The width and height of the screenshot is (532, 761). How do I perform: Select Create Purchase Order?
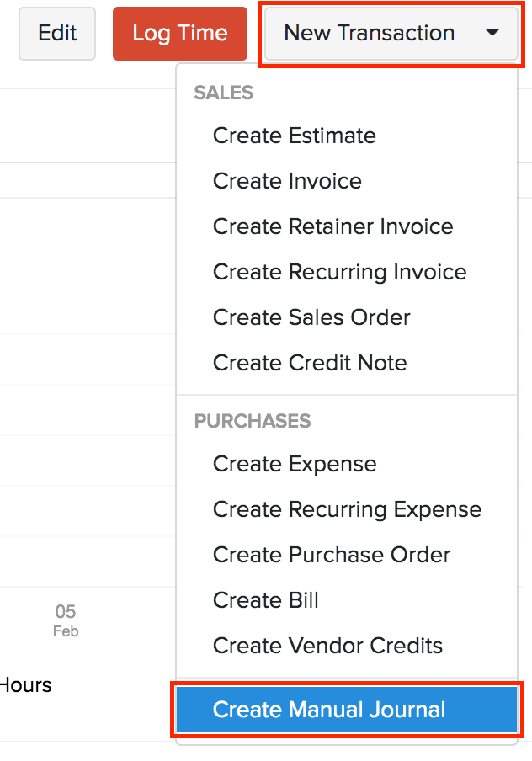(x=332, y=555)
